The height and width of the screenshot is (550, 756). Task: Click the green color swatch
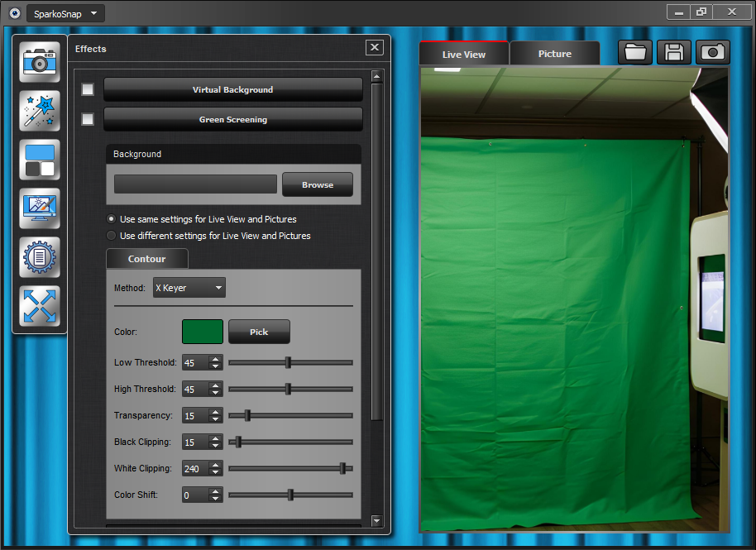click(203, 332)
